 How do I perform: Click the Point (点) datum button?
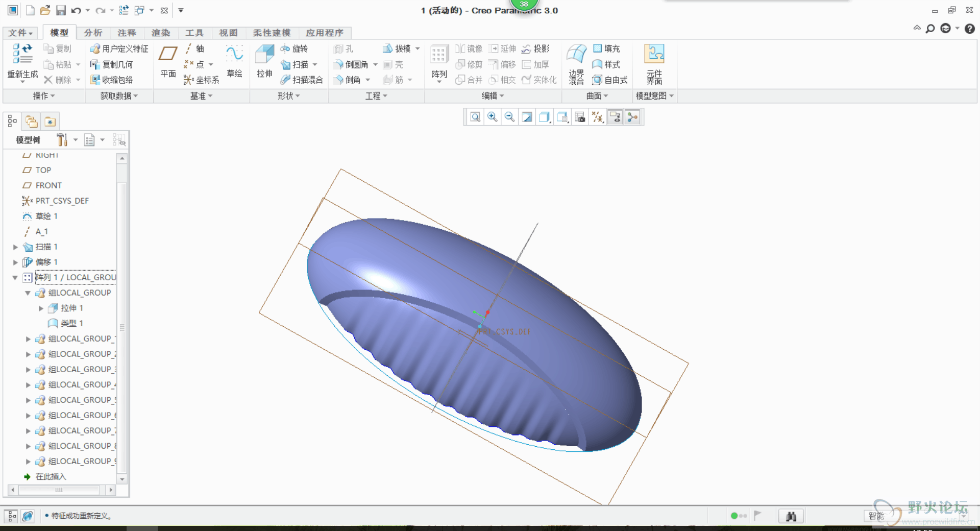(194, 64)
